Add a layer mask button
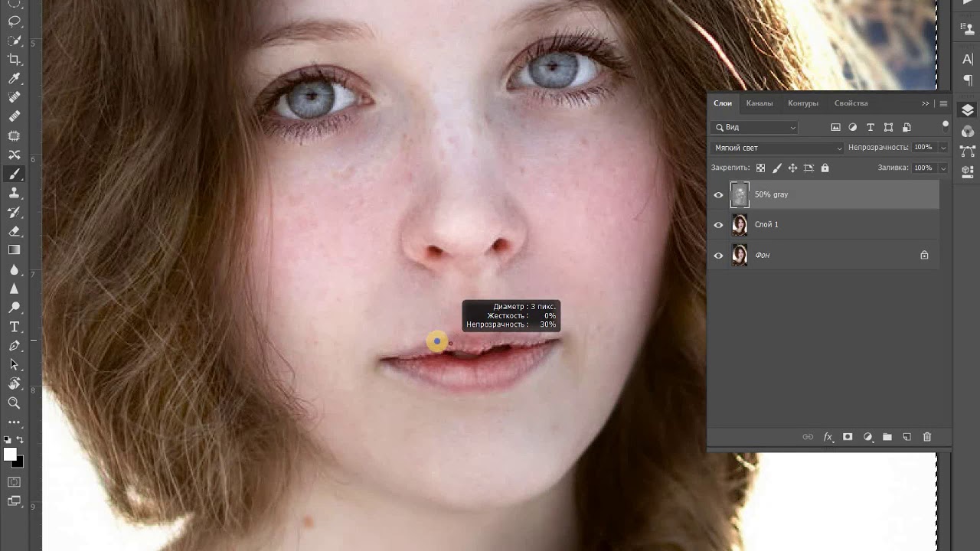Viewport: 980px width, 551px height. click(x=848, y=437)
